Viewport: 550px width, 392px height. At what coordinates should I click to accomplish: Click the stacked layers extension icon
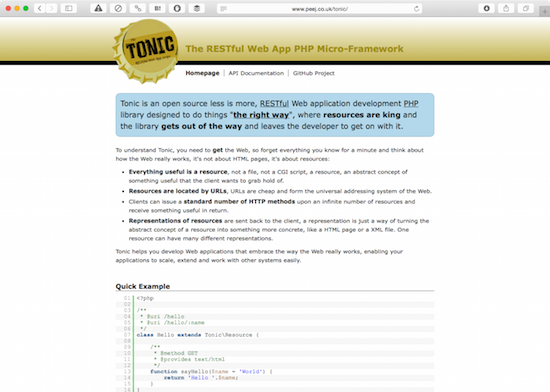coord(197,8)
